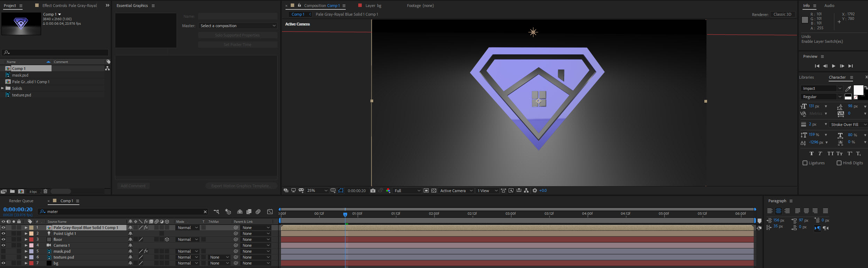Click the red label color of bg layer
868x268 pixels.
coord(31,263)
